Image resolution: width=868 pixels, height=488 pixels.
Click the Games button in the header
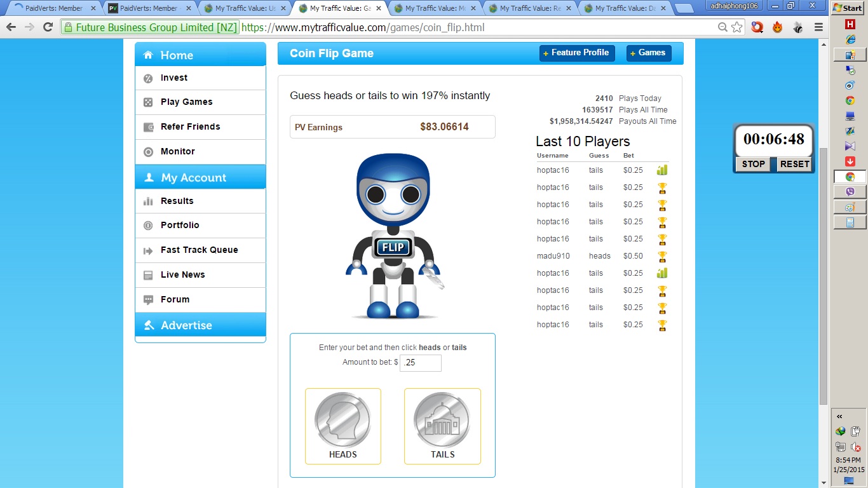649,53
